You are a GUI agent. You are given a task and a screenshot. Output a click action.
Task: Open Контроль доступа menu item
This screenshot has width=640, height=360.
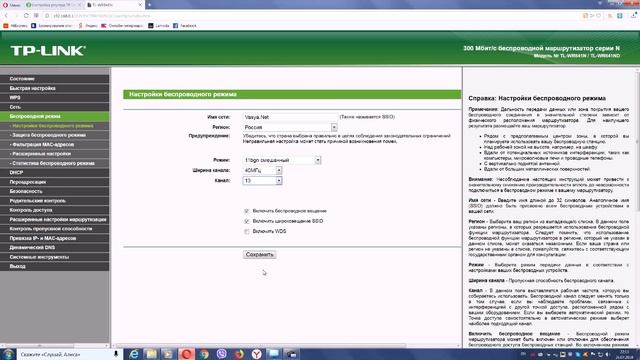pyautogui.click(x=55, y=210)
